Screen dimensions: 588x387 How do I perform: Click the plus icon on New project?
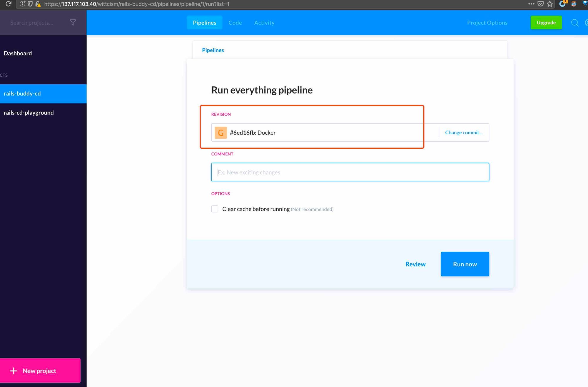[x=14, y=371]
